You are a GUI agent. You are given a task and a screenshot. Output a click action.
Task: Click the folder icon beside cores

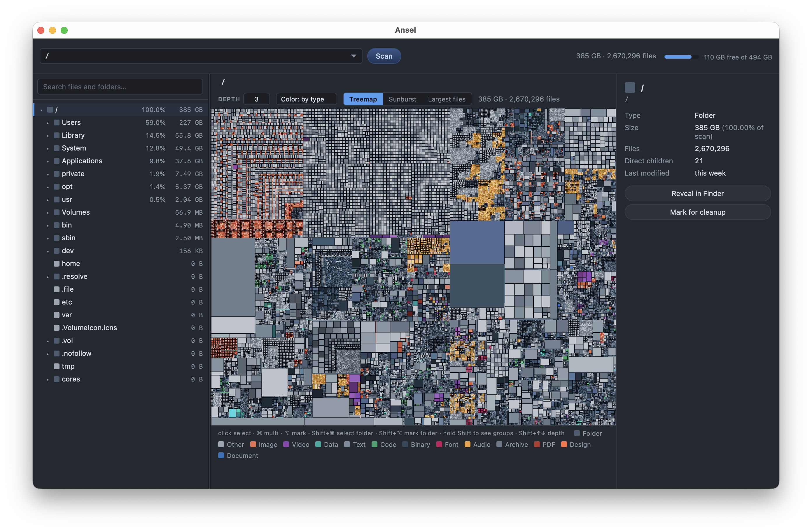[57, 379]
